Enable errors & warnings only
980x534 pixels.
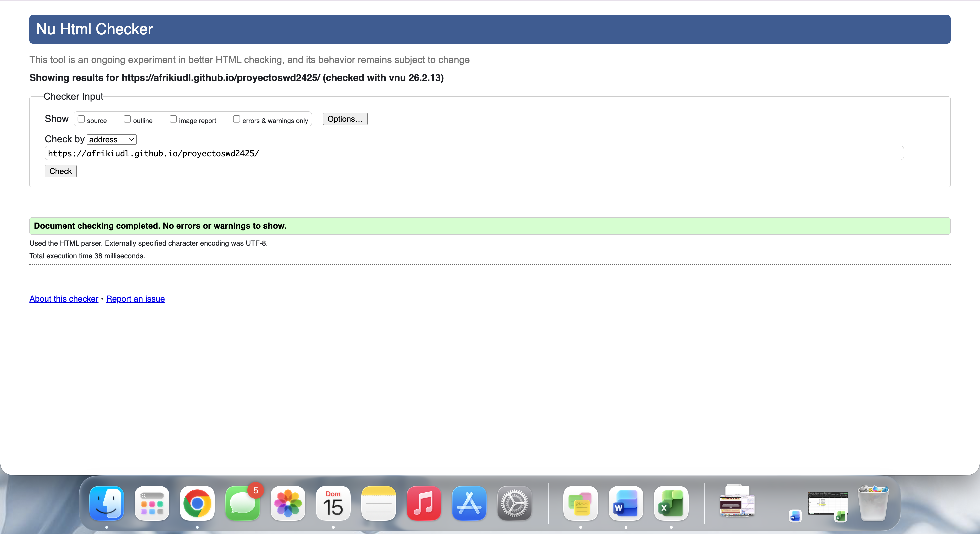point(236,119)
